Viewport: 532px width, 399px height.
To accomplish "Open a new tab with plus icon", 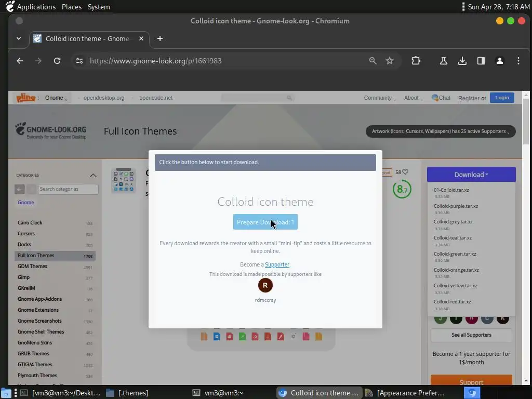I will pyautogui.click(x=160, y=38).
